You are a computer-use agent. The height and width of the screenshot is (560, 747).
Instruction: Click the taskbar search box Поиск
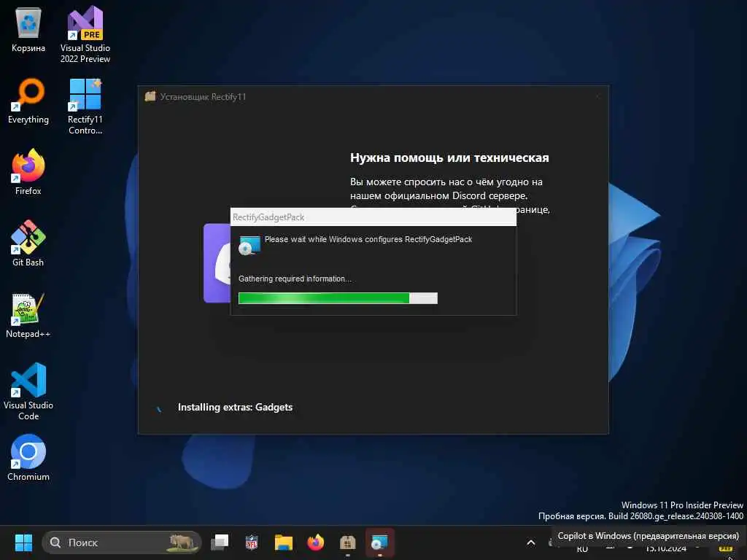tap(122, 542)
